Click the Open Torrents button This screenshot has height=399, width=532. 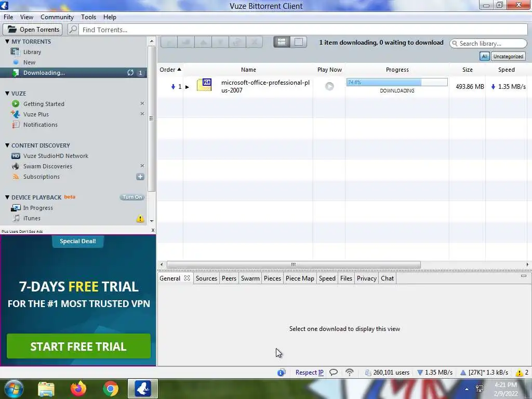(x=33, y=30)
